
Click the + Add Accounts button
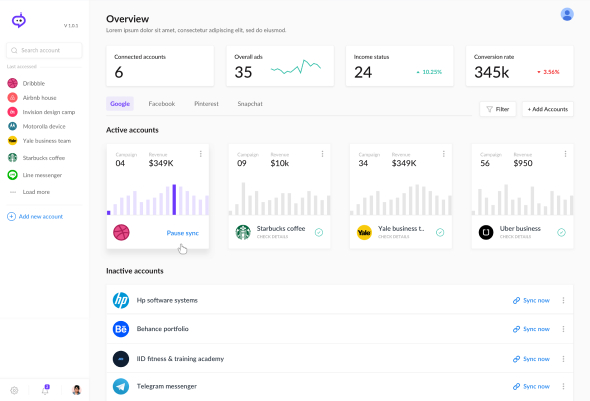coord(547,109)
